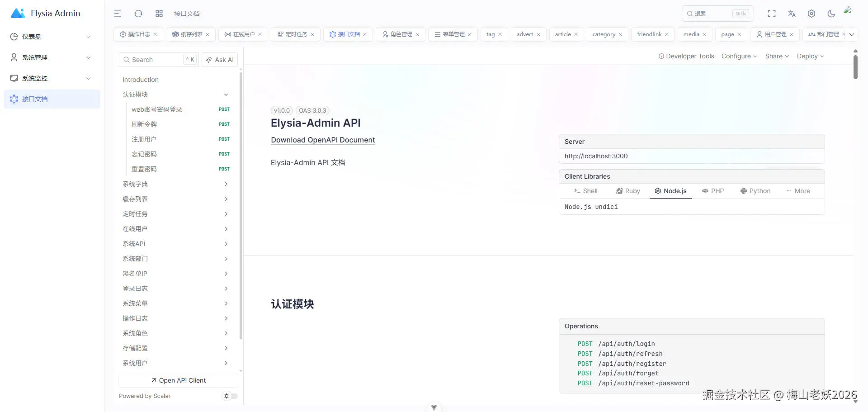The width and height of the screenshot is (868, 412).
Task: Close the 菜单管理 tab
Action: click(470, 34)
